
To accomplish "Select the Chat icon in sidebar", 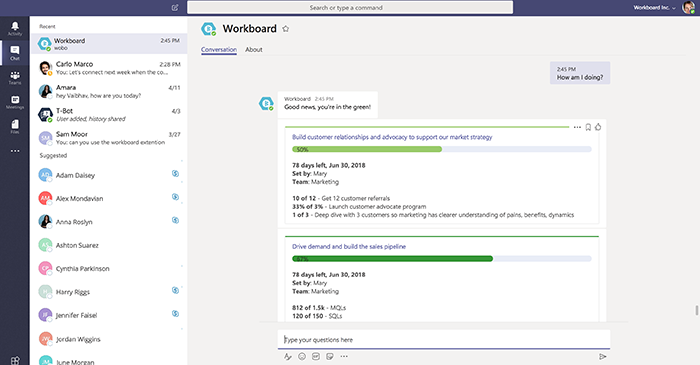I will click(15, 53).
